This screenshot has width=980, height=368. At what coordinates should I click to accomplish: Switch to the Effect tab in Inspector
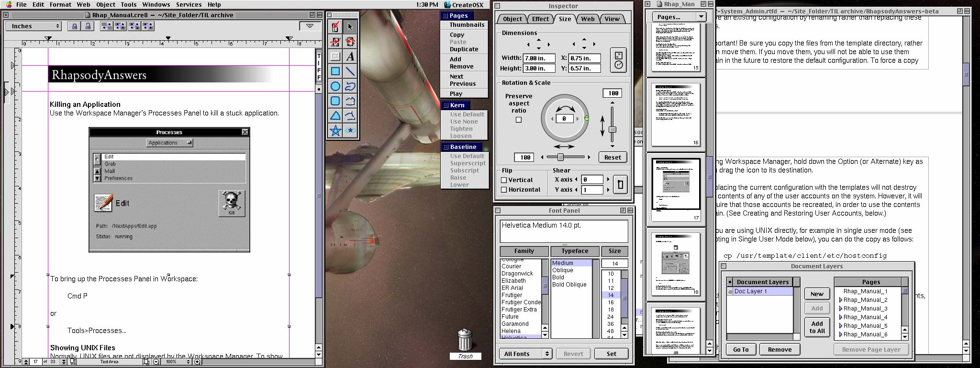[x=540, y=19]
